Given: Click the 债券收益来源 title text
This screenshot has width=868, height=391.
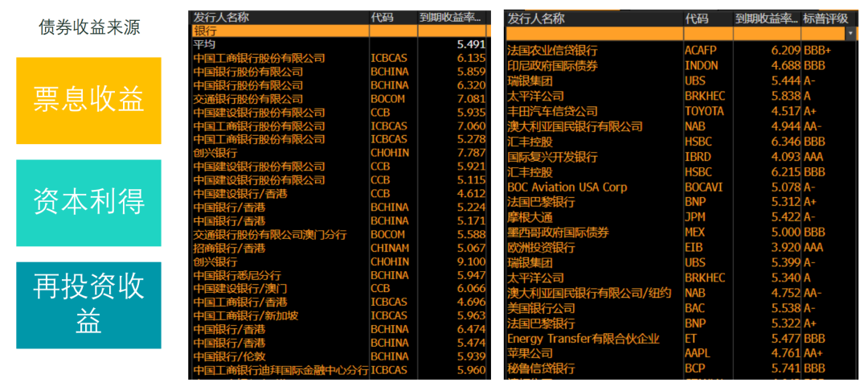Looking at the screenshot, I should 89,27.
